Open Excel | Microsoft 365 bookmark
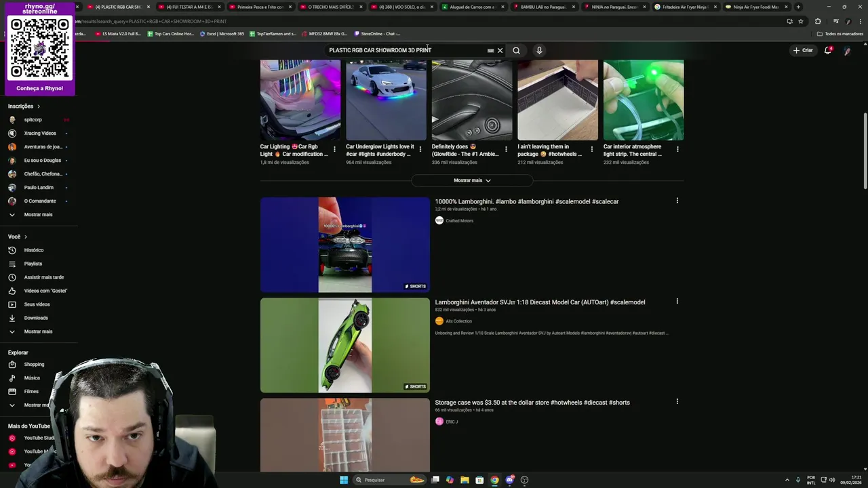The image size is (868, 488). (x=222, y=33)
